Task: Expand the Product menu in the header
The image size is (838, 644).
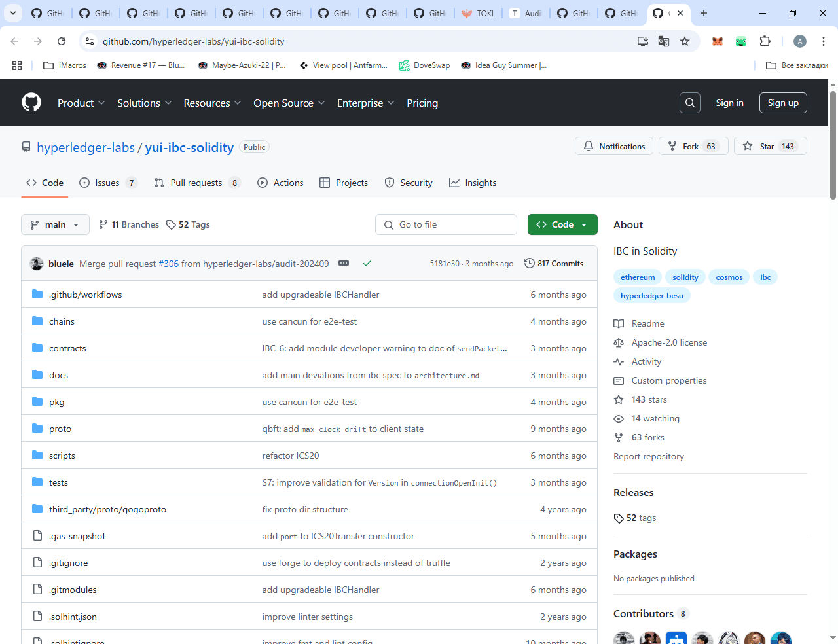Action: point(81,103)
